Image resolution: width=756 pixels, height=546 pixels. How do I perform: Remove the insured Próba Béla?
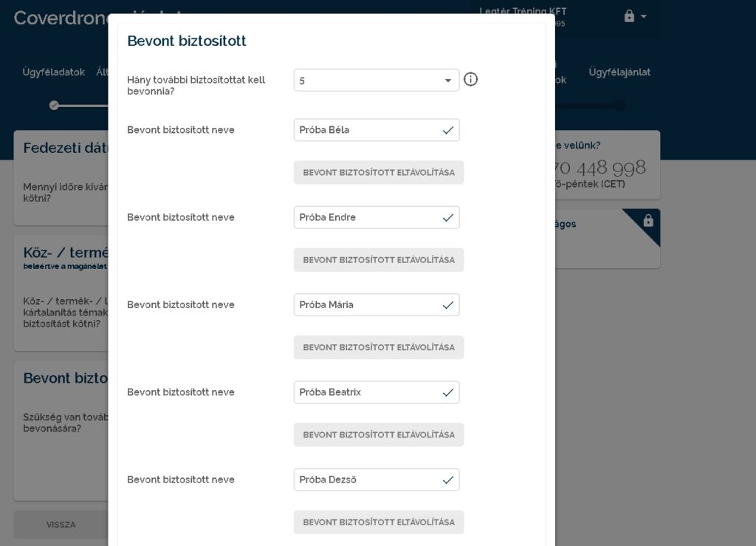[x=378, y=173]
